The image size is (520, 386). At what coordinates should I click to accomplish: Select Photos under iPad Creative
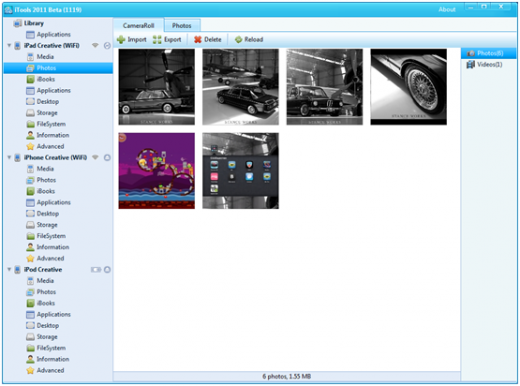58,68
